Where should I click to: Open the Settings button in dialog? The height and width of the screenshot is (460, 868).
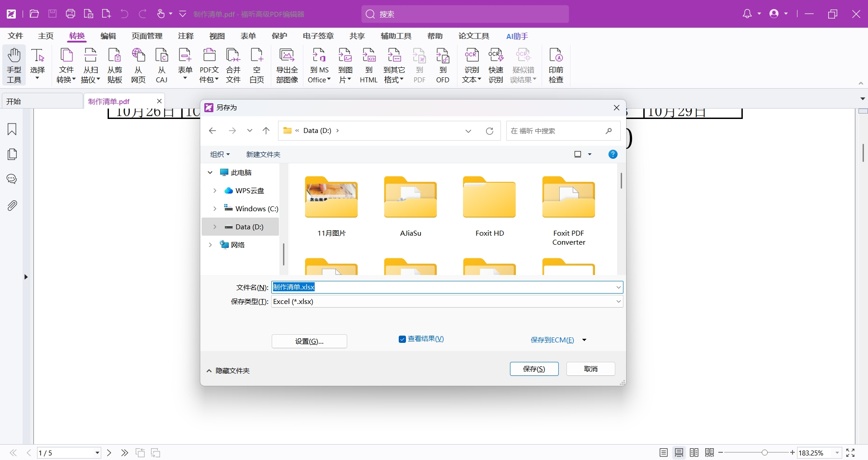[309, 341]
